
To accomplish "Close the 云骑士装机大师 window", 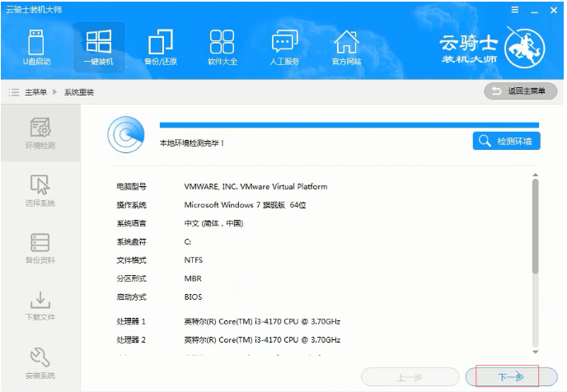I will 554,11.
